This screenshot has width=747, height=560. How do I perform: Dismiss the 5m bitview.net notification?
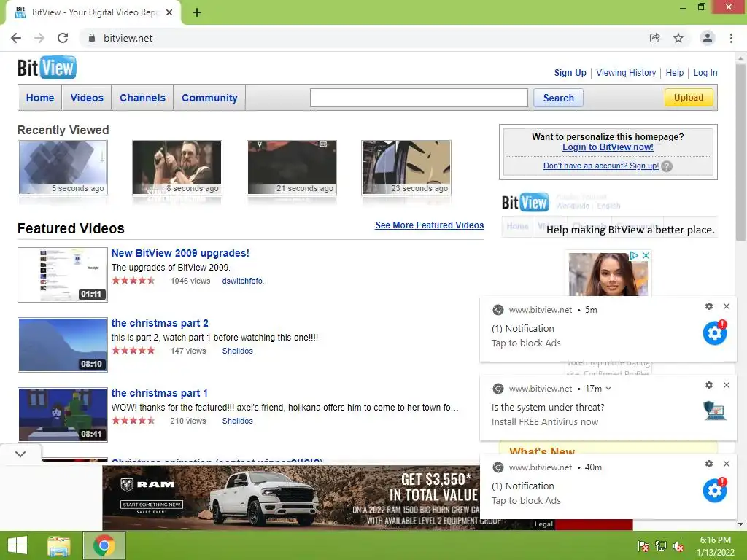pos(727,306)
